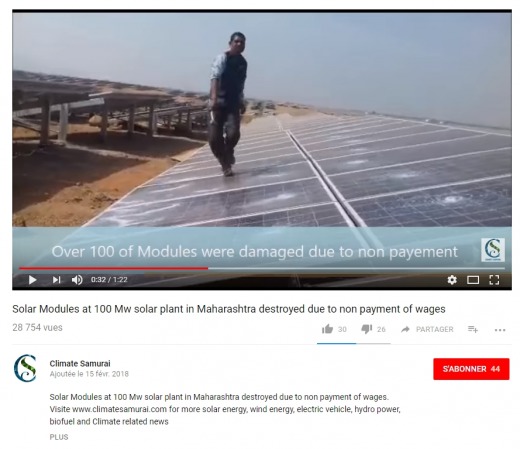Subscribe using the S'ABONNER button
This screenshot has height=449, width=520.
click(x=471, y=369)
